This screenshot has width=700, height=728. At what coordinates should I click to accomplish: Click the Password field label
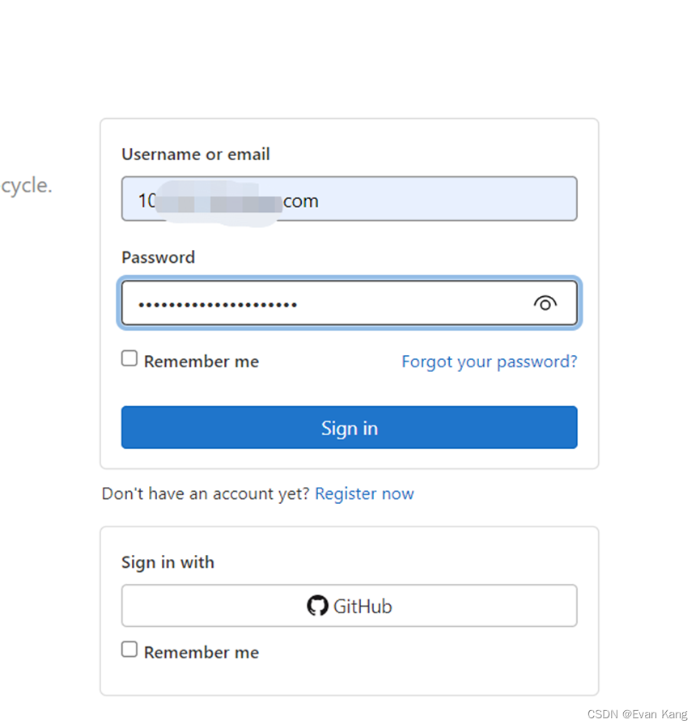coord(158,257)
